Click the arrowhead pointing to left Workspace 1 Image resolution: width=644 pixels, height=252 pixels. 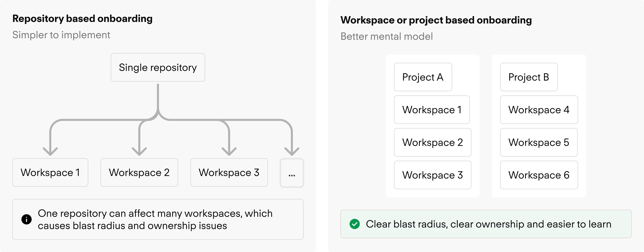(x=50, y=151)
